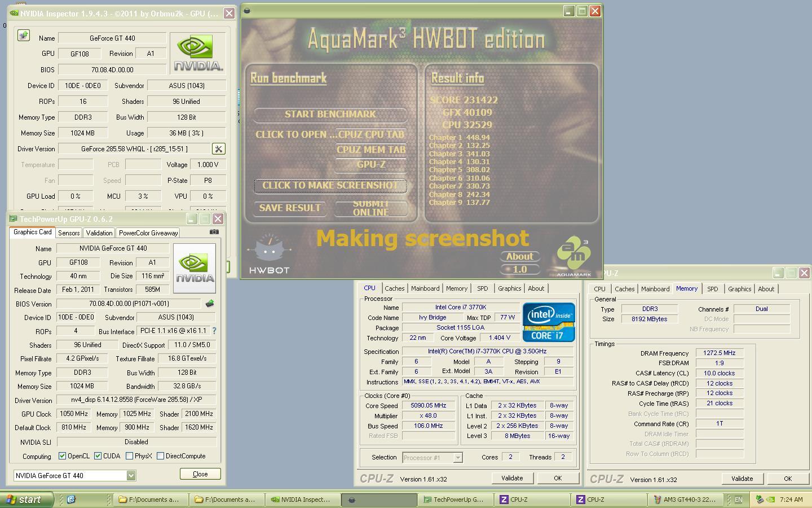Click SUBMIT ONLINE in AquaMark
The image size is (812, 508).
click(371, 208)
